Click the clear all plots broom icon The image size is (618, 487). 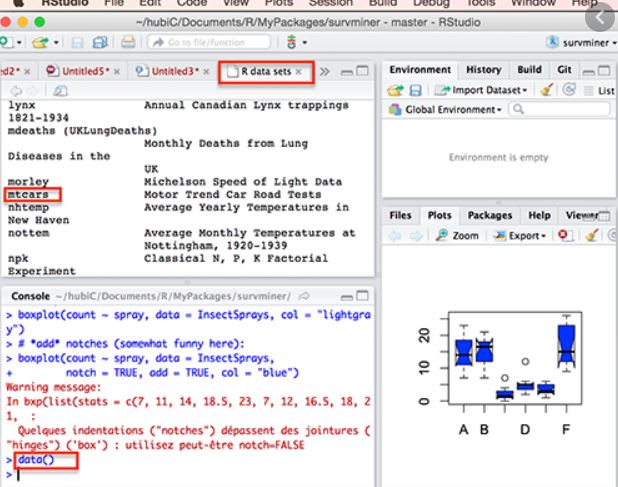pyautogui.click(x=592, y=235)
